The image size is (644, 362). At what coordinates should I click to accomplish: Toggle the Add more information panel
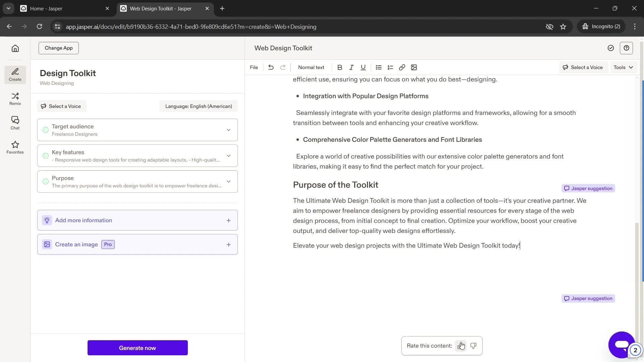pos(229,221)
